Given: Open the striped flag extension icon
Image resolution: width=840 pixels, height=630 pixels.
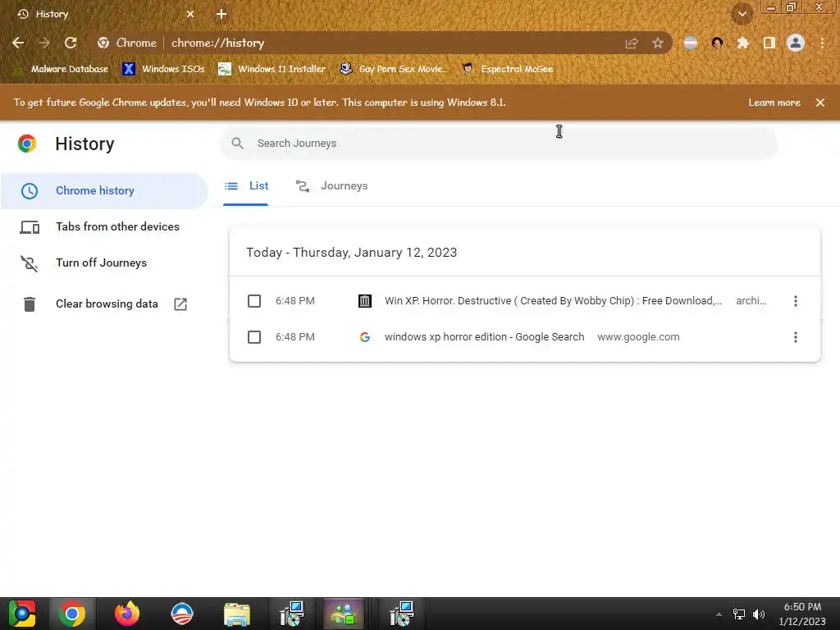Looking at the screenshot, I should click(x=691, y=43).
